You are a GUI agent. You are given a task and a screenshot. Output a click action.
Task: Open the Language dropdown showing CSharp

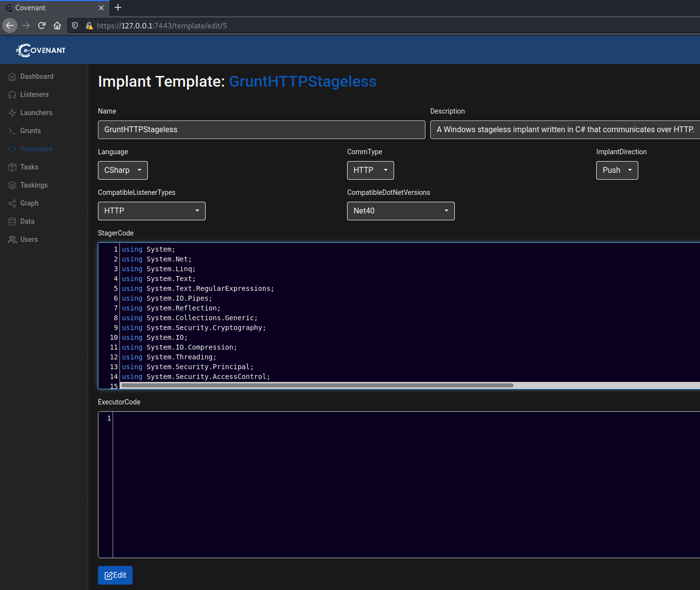point(122,170)
